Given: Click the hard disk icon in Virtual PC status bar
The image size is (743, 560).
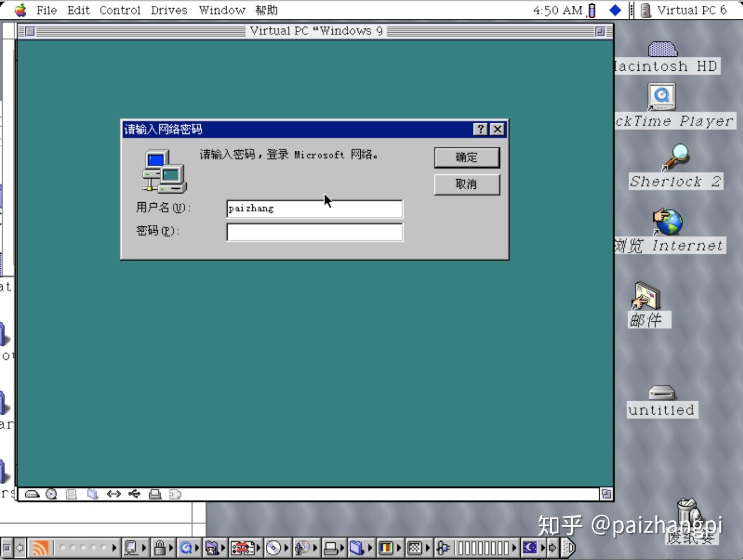Looking at the screenshot, I should click(32, 494).
